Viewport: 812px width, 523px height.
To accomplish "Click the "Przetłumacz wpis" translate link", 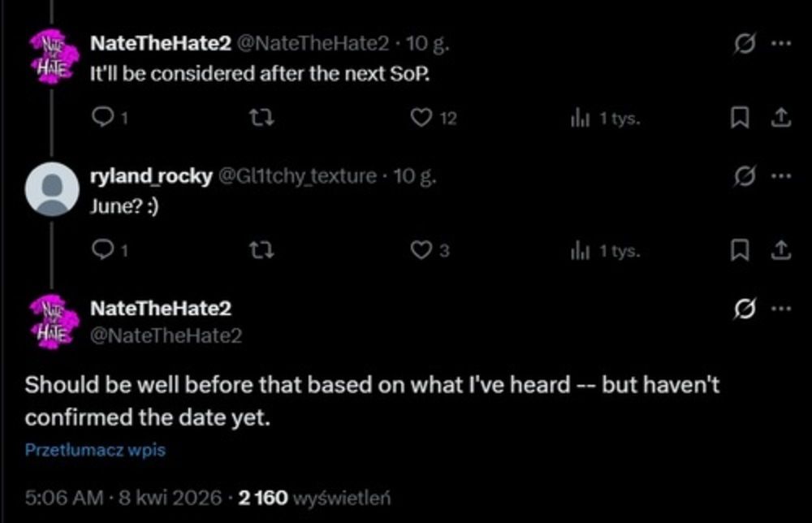I will [x=95, y=449].
